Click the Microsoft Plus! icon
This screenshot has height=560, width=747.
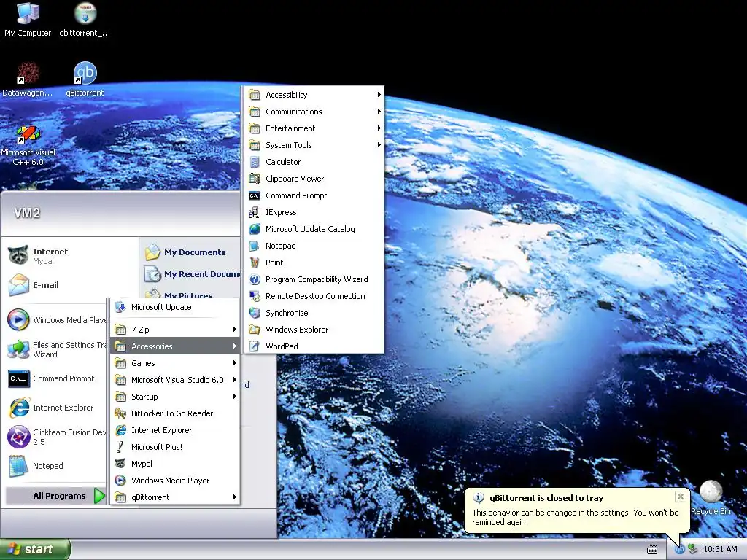[120, 447]
